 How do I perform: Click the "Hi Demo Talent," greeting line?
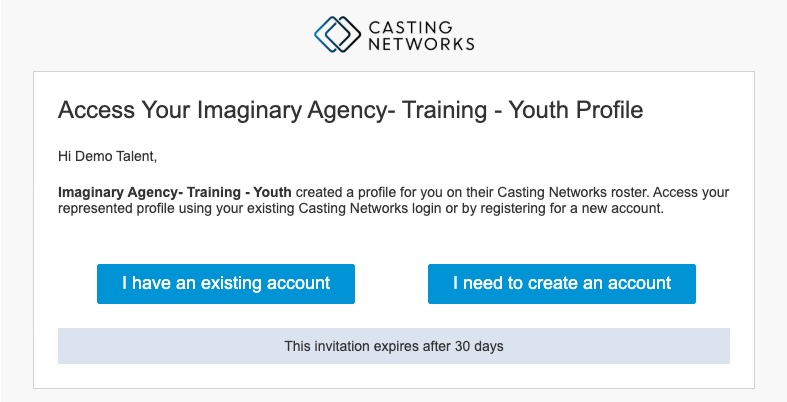[108, 157]
